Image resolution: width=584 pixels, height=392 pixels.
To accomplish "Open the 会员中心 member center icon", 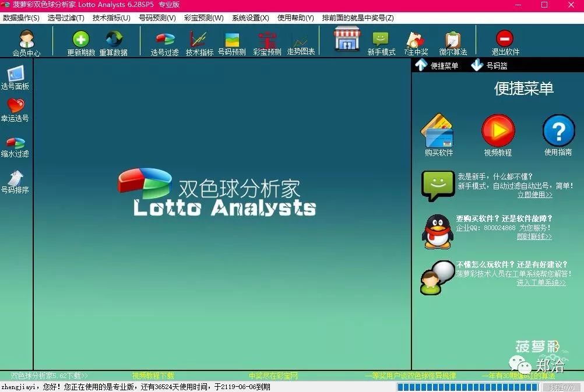I will click(x=26, y=43).
